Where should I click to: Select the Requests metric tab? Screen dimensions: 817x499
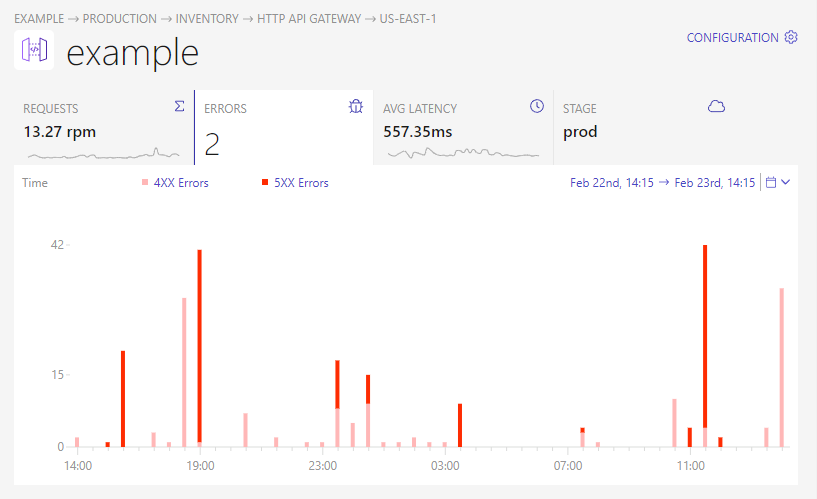click(x=104, y=128)
